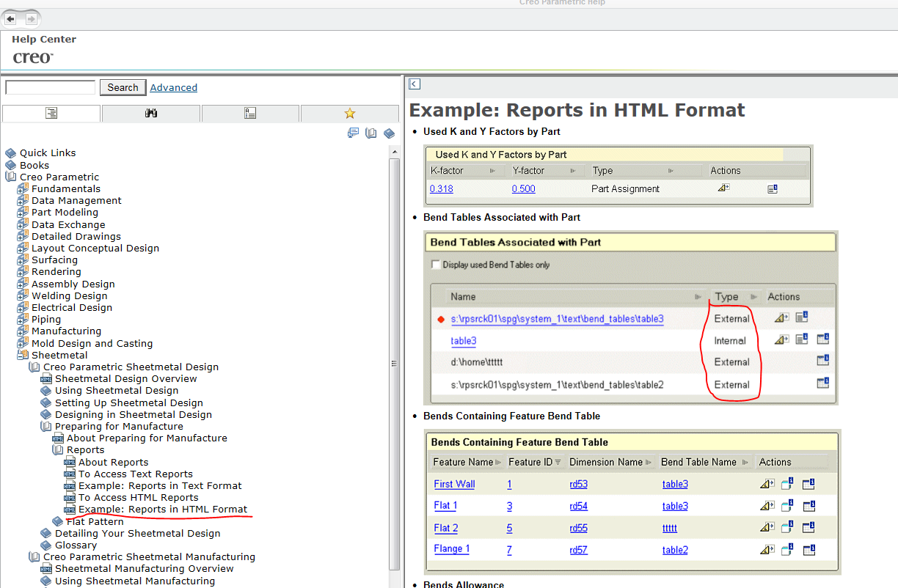This screenshot has height=588, width=898.
Task: Click the search text input field
Action: 50,87
